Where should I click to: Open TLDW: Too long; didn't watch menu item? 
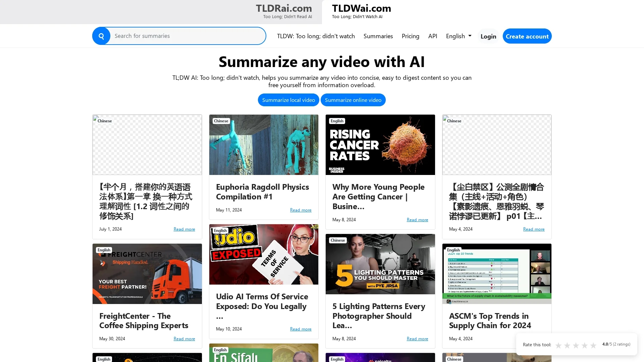point(316,36)
